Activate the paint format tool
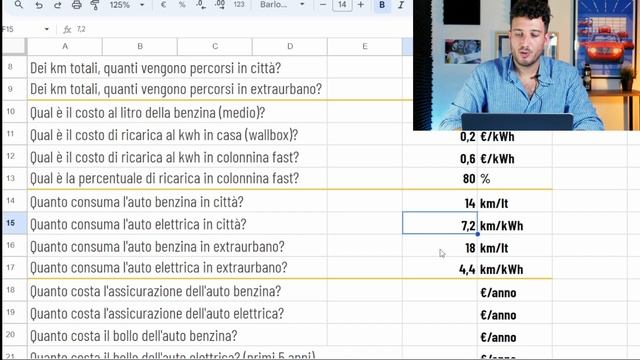The height and width of the screenshot is (360, 640). click(95, 5)
